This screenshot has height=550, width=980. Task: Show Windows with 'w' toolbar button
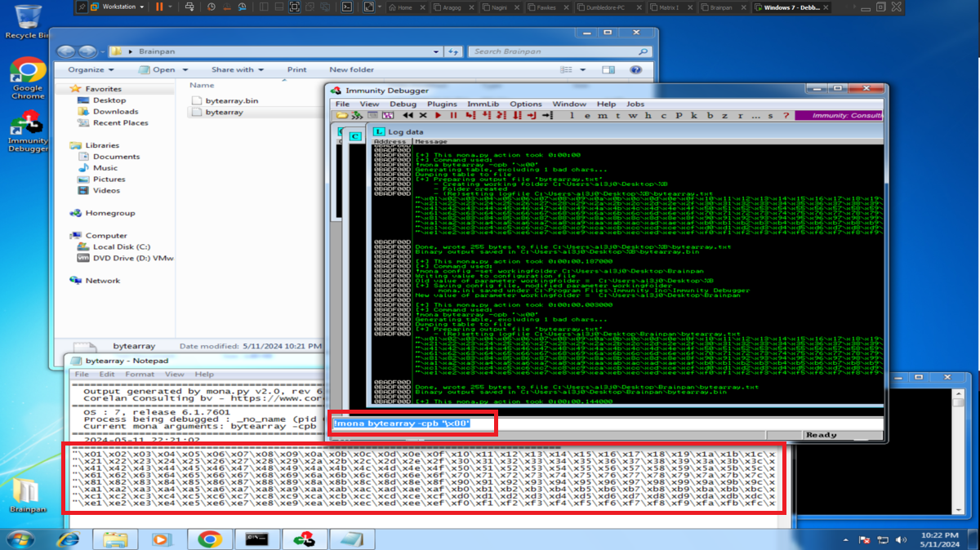pos(633,115)
